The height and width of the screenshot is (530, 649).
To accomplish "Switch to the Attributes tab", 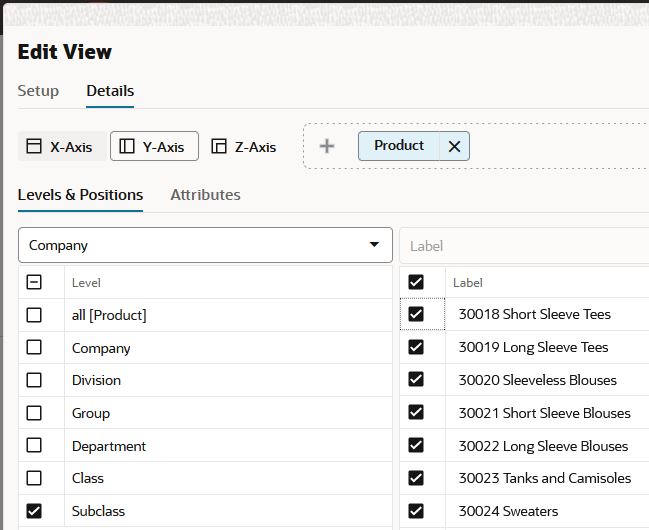I will [205, 195].
